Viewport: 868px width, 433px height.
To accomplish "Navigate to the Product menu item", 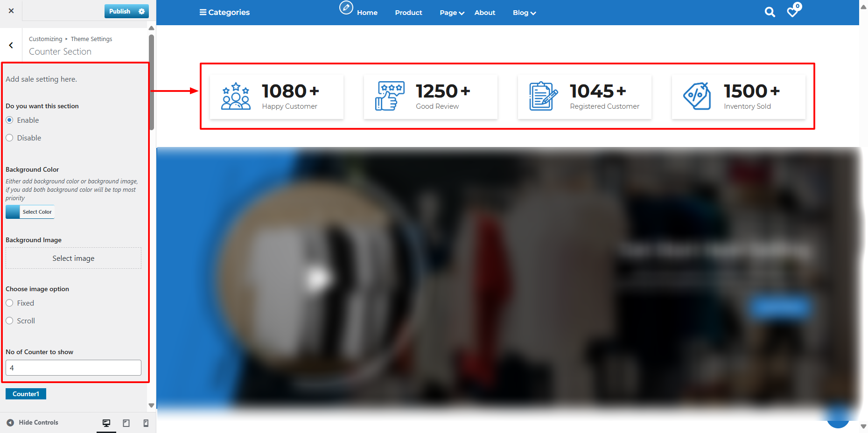I will pos(408,13).
